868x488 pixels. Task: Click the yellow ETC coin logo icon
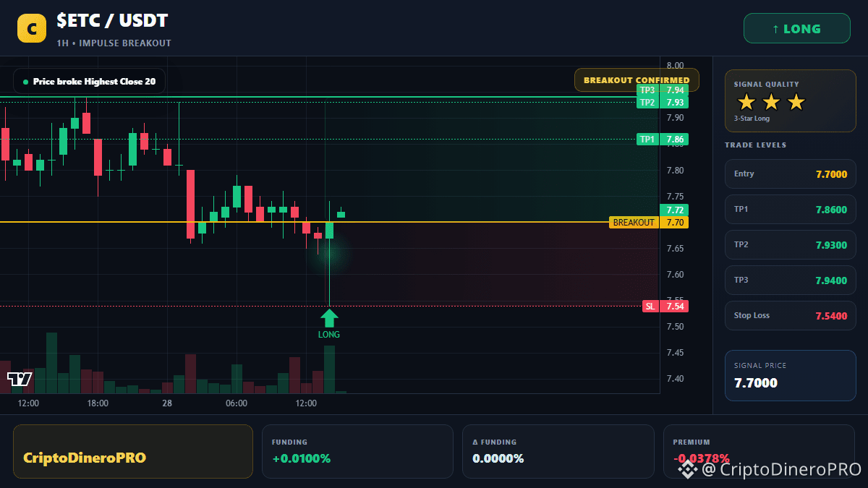pos(31,28)
